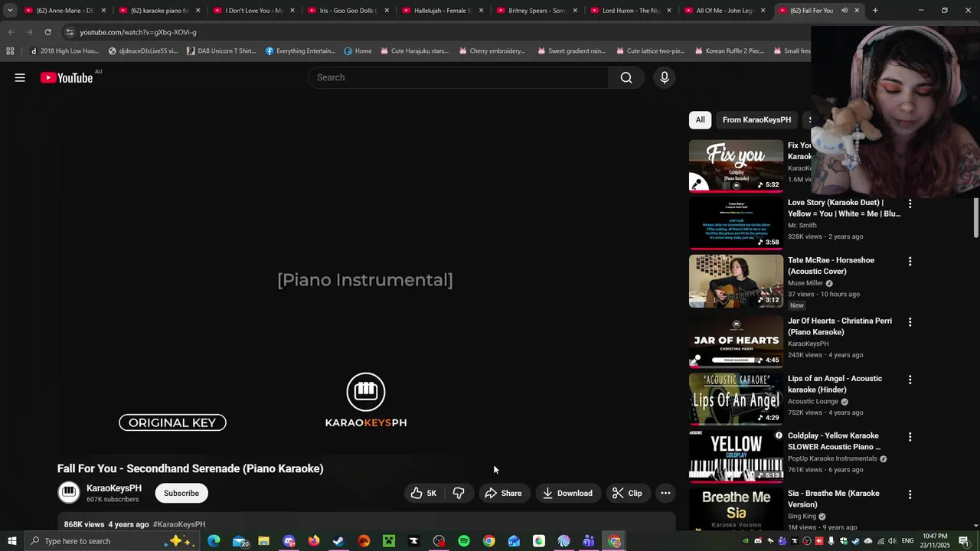The image size is (980, 551).
Task: Open Microsoft Teams from the taskbar
Action: point(589,541)
